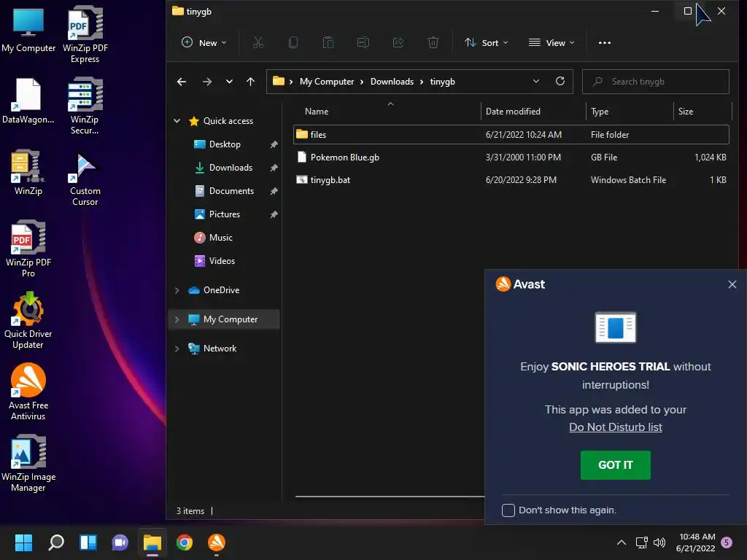Select Pokemon Blue.gb file
The width and height of the screenshot is (747, 560).
click(x=511, y=157)
